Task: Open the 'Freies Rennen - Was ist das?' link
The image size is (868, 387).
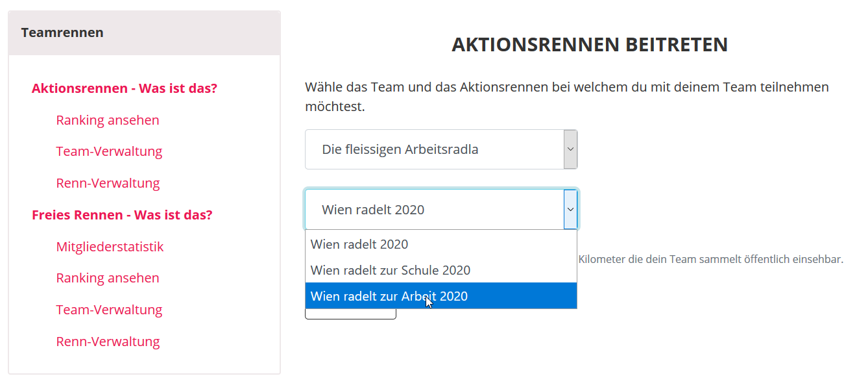Action: (x=122, y=215)
